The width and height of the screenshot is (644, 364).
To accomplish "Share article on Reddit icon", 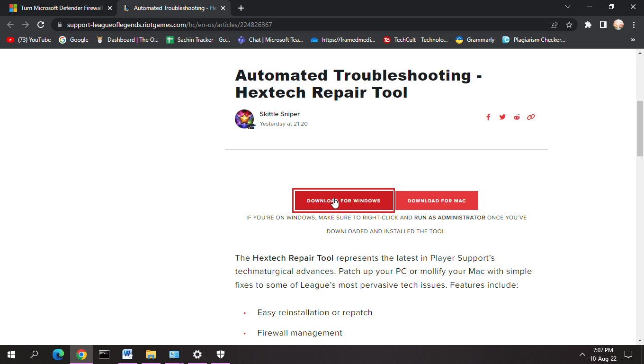I will click(x=517, y=117).
